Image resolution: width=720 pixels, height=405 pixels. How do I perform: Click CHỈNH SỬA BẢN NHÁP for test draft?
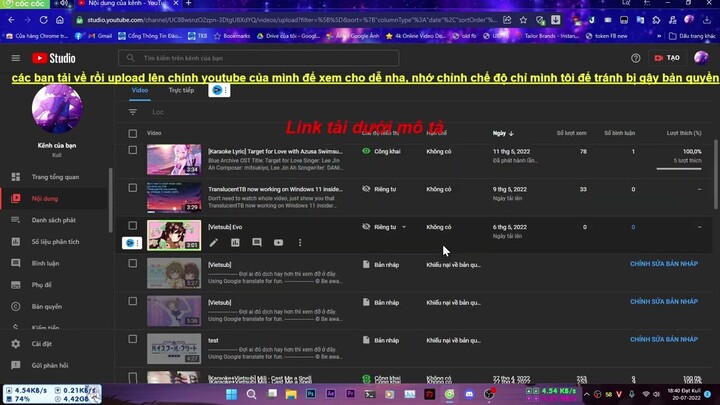pyautogui.click(x=664, y=339)
